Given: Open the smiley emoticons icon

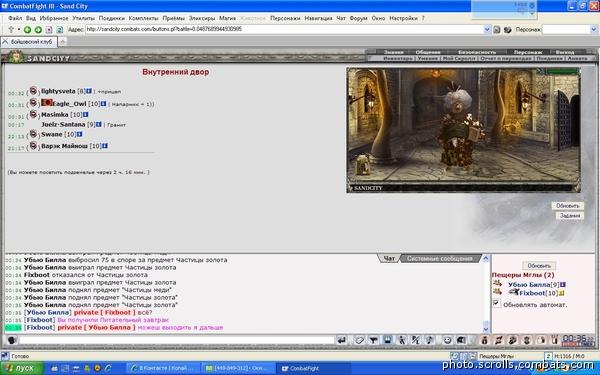Looking at the screenshot, I should pyautogui.click(x=447, y=340).
